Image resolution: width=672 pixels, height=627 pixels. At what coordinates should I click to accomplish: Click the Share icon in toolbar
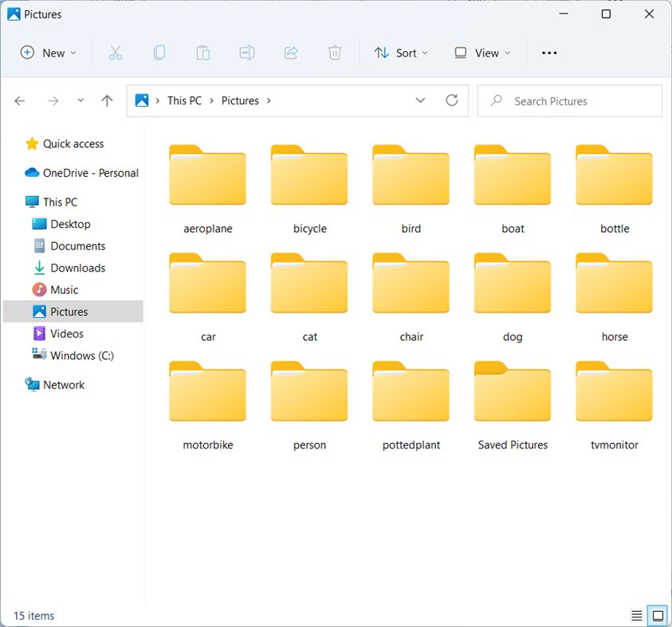coord(291,53)
